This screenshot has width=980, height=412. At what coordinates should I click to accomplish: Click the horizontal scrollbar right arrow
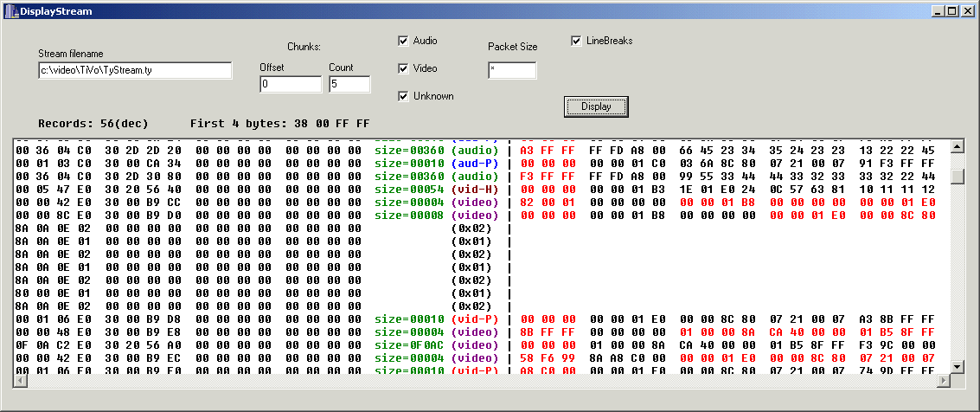pos(943,380)
